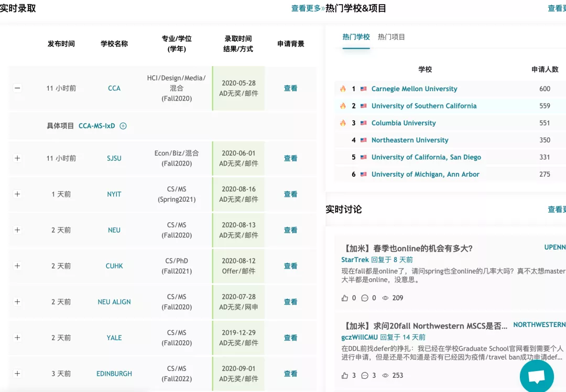Collapse the expanded CCA row
Image resolution: width=566 pixels, height=392 pixels.
point(17,88)
